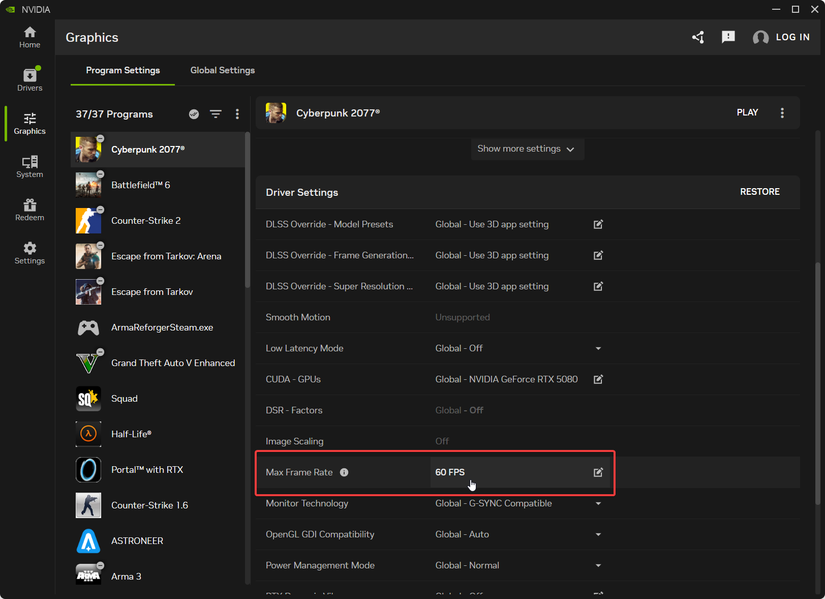Edit DLSS Override Frame Generation setting
This screenshot has width=825, height=599.
tap(598, 255)
